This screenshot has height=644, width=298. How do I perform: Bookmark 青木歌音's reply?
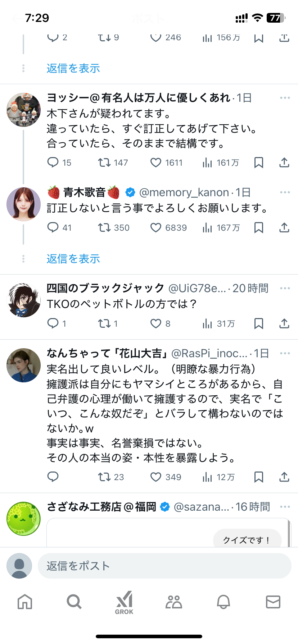tap(258, 228)
